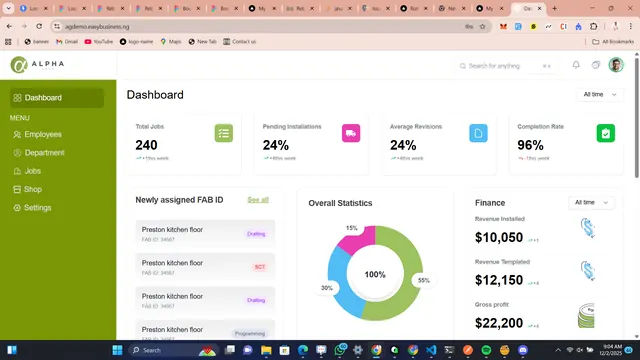640x360 pixels.
Task: Click the dollar icon beside Revenue Templated
Action: tap(587, 270)
